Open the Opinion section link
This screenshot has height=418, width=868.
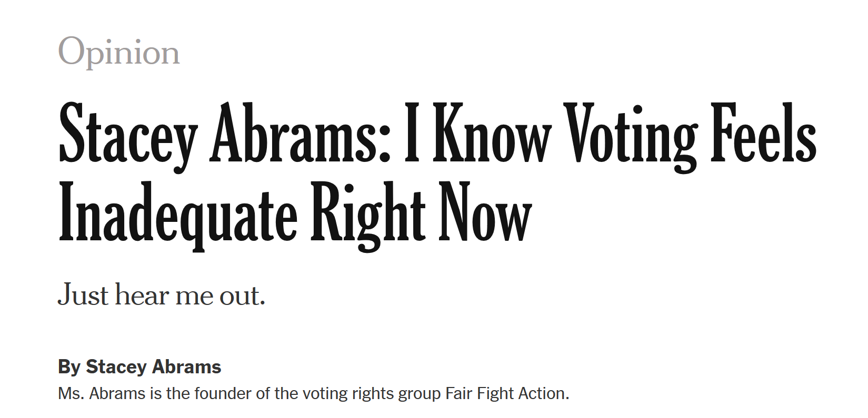tap(118, 53)
